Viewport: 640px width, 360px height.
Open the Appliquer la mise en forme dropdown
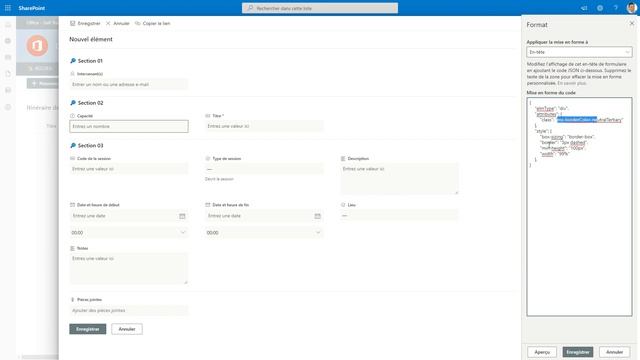pyautogui.click(x=579, y=52)
